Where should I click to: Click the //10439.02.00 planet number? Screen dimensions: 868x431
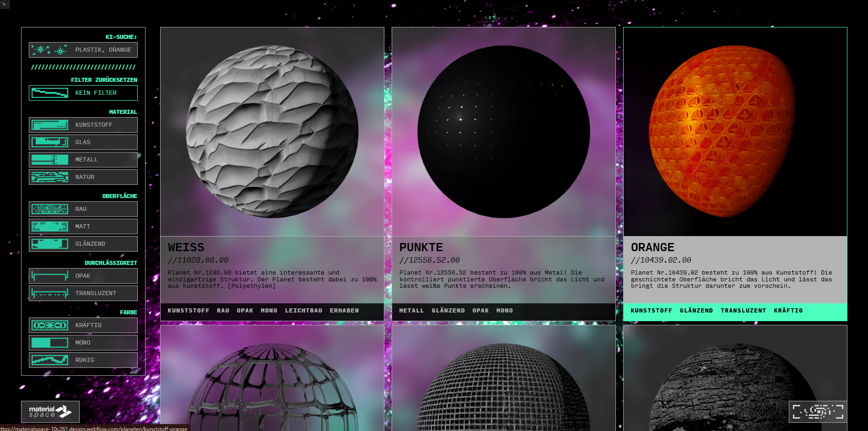click(x=661, y=260)
